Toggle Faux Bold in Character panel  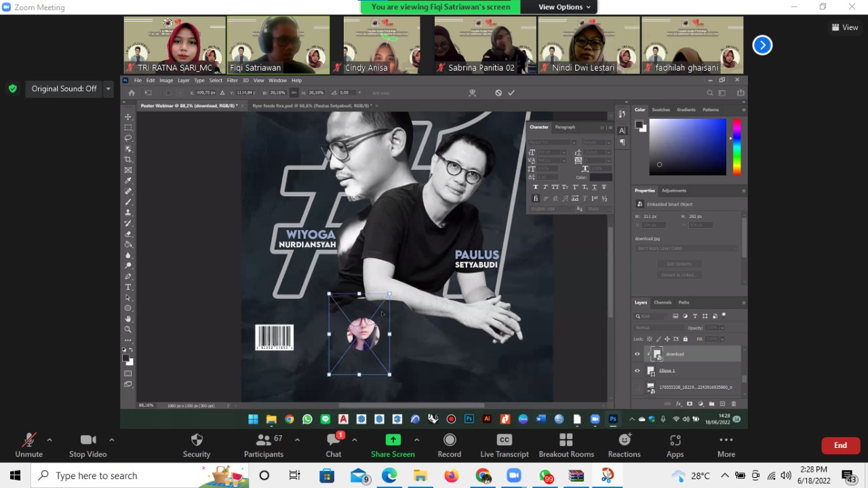(536, 187)
